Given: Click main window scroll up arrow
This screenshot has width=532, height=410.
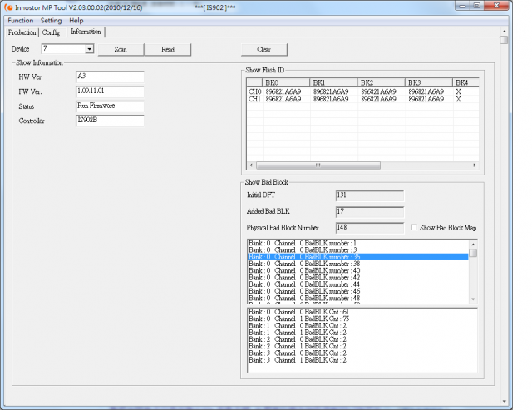Looking at the screenshot, I should coord(505,32).
